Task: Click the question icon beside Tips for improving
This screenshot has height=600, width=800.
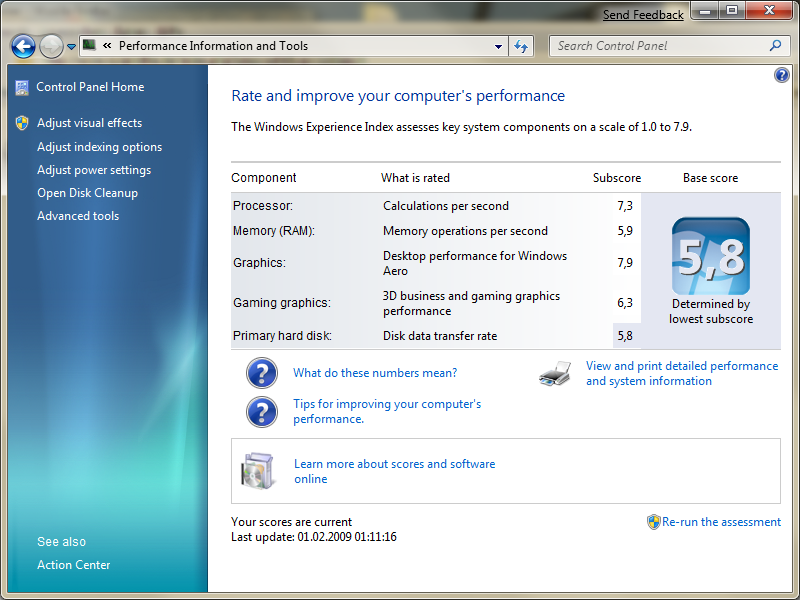Action: tap(262, 412)
